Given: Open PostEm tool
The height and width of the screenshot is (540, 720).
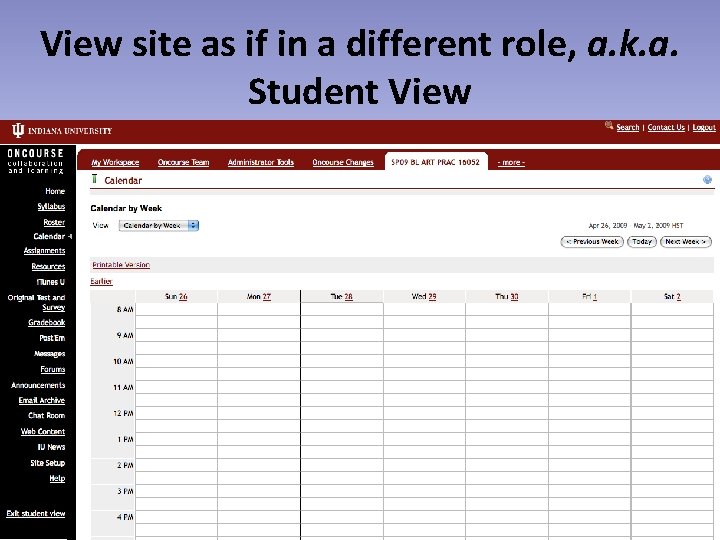Looking at the screenshot, I should click(52, 338).
